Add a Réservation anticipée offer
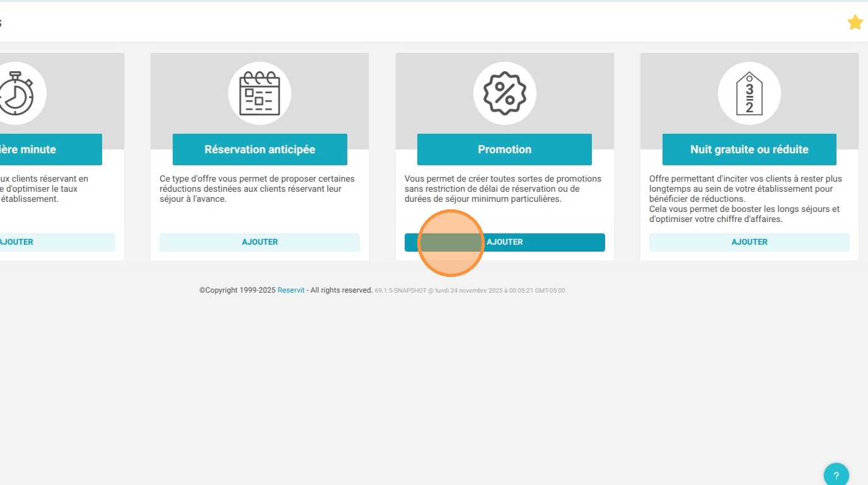The width and height of the screenshot is (868, 485). 260,242
